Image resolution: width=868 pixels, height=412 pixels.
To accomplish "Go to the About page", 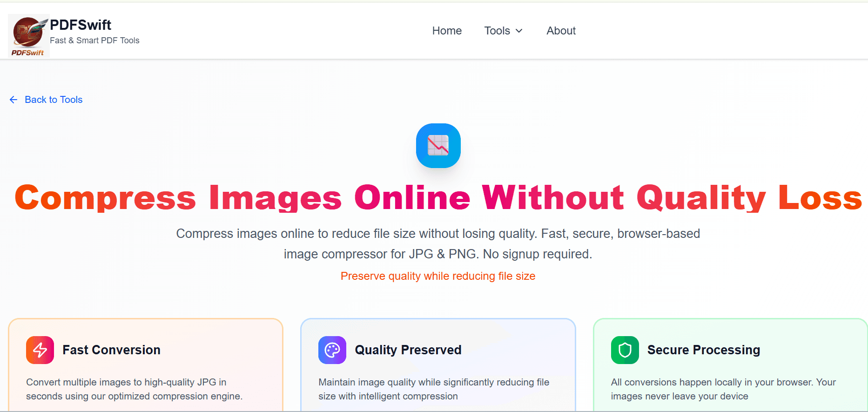I will tap(561, 31).
